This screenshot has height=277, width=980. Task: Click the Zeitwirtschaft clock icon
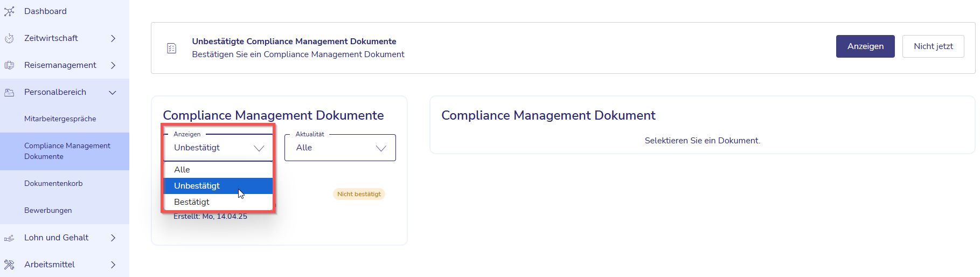pyautogui.click(x=9, y=38)
